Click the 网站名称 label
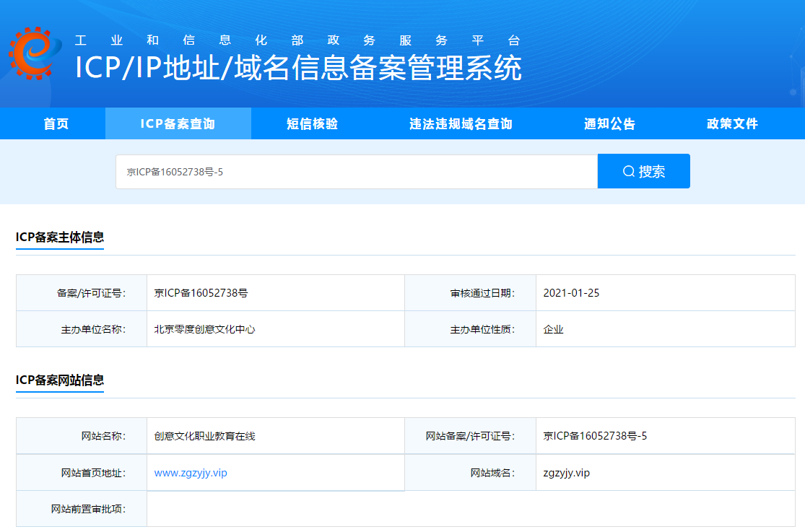Viewport: 805px width, 532px height. coord(103,436)
